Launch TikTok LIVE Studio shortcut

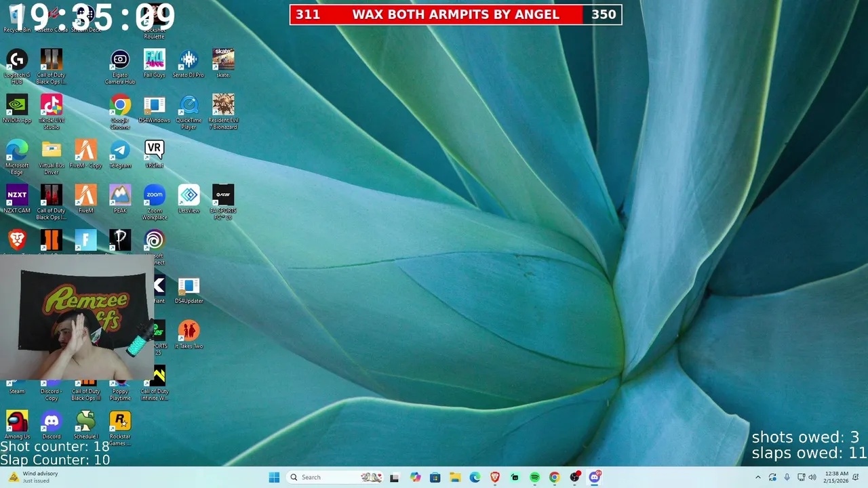click(52, 111)
